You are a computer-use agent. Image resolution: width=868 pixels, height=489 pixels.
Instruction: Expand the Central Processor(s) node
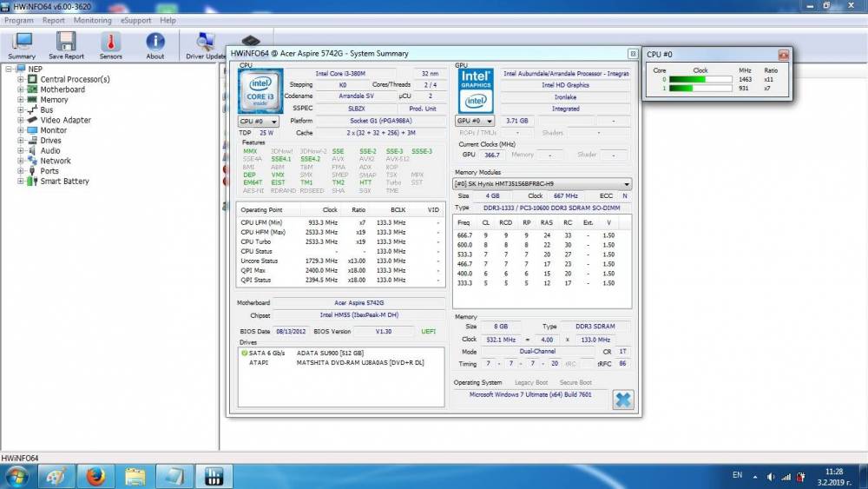(x=21, y=79)
